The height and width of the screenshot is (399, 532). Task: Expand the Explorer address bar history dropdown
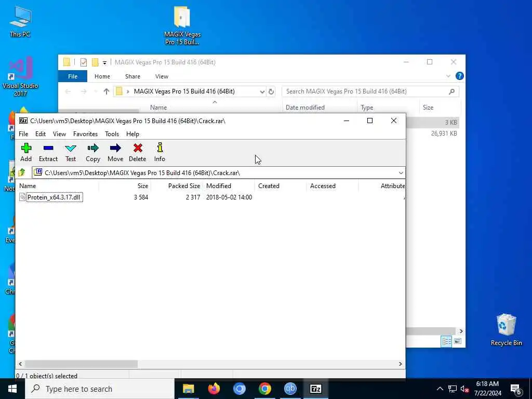tap(262, 91)
